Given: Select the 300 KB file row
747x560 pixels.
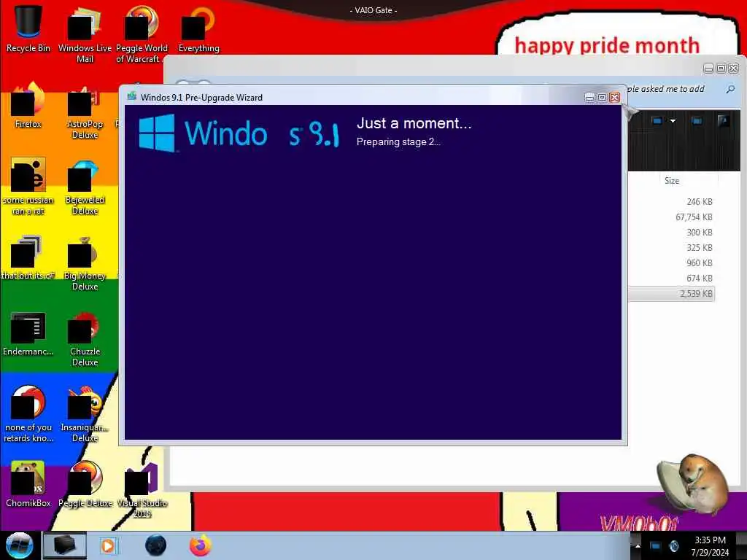Looking at the screenshot, I should pos(671,233).
